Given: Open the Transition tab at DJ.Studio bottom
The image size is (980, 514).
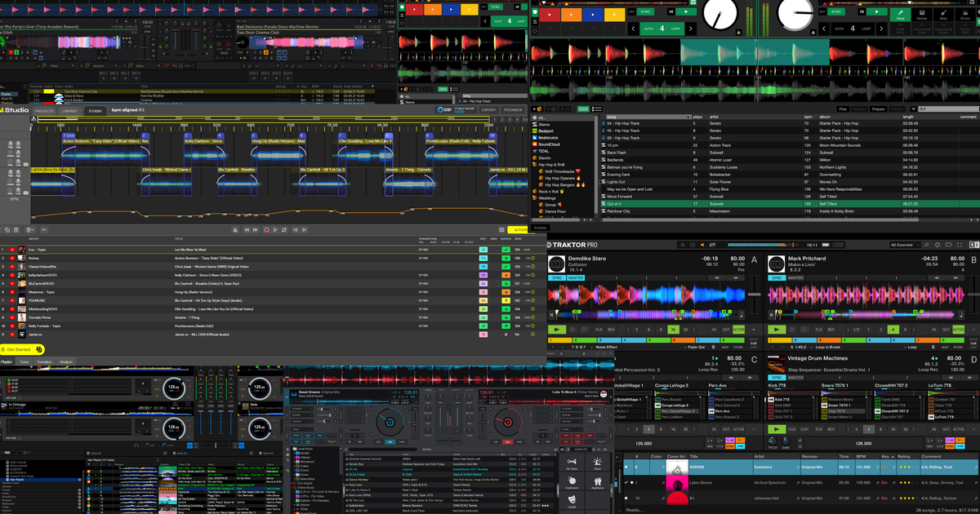Looking at the screenshot, I should coord(44,361).
